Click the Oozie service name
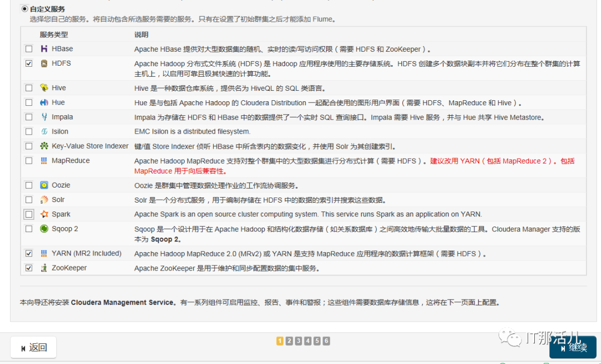The height and width of the screenshot is (364, 601). pos(61,185)
